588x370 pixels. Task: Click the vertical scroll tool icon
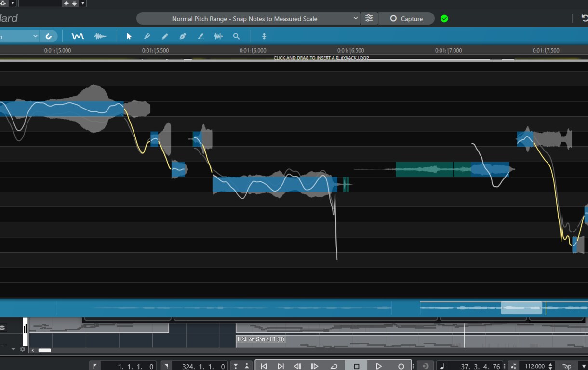pyautogui.click(x=264, y=36)
